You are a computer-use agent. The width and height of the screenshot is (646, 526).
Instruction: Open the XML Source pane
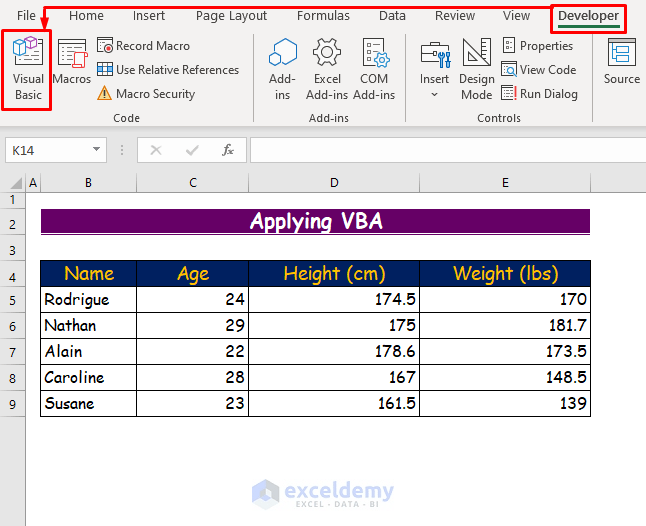[622, 62]
